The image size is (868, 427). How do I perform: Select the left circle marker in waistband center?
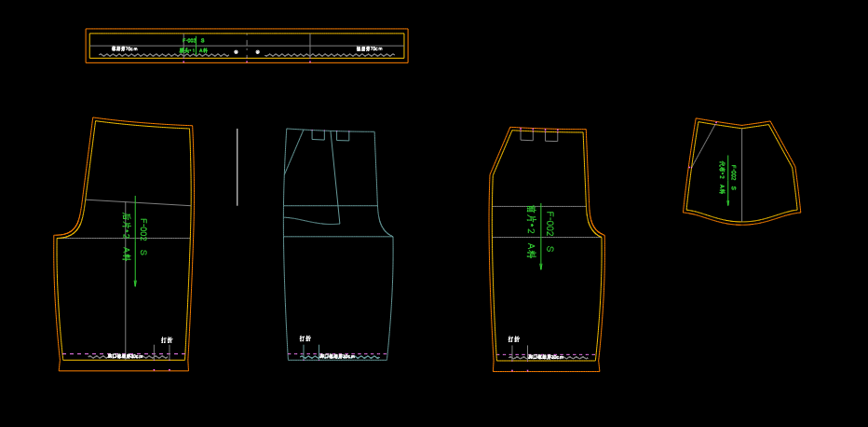click(x=236, y=52)
